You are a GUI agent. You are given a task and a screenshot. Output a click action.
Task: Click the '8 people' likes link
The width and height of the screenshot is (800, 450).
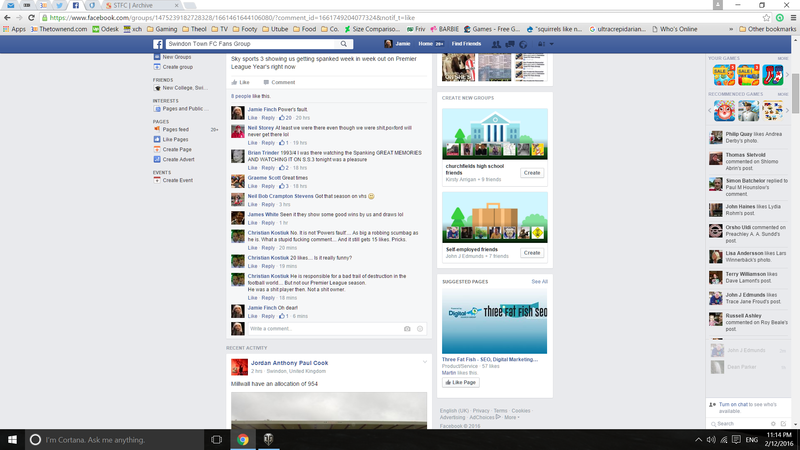point(241,96)
